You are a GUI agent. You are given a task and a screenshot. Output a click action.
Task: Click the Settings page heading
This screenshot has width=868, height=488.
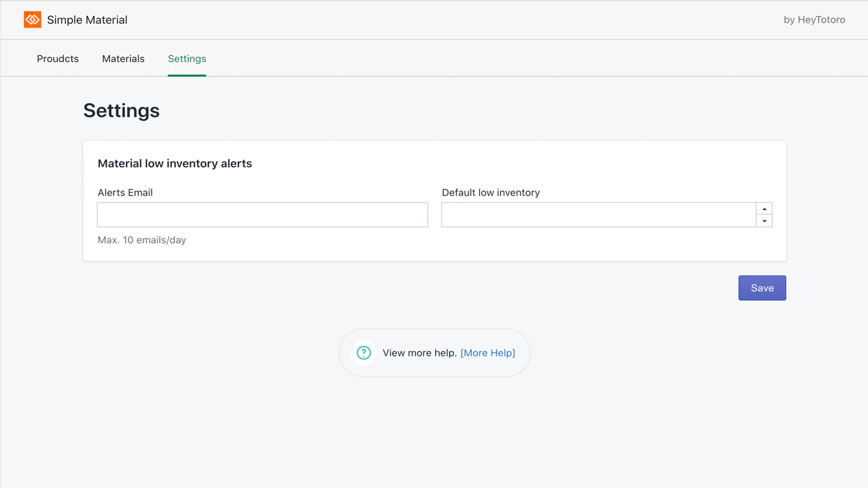[x=122, y=111]
